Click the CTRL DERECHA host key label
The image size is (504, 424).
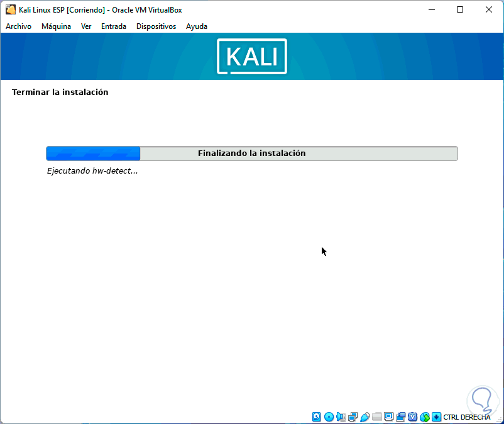click(467, 417)
